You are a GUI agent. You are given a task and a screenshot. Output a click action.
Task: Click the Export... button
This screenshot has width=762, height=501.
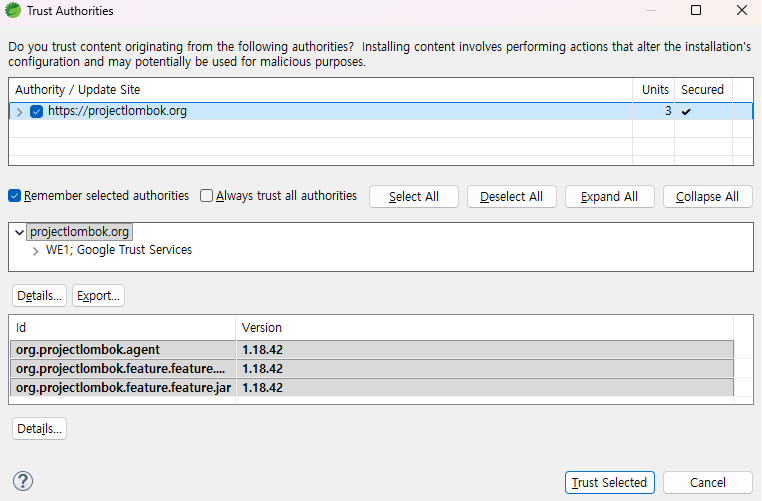[98, 295]
